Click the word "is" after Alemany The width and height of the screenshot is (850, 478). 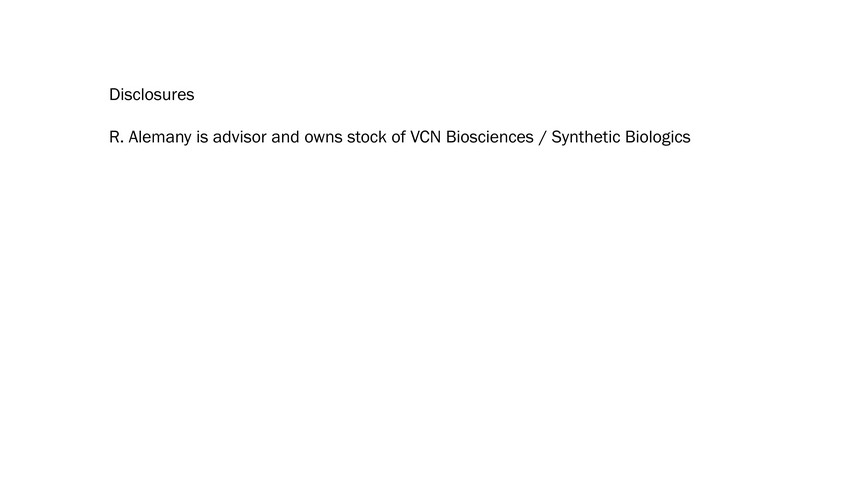(202, 137)
